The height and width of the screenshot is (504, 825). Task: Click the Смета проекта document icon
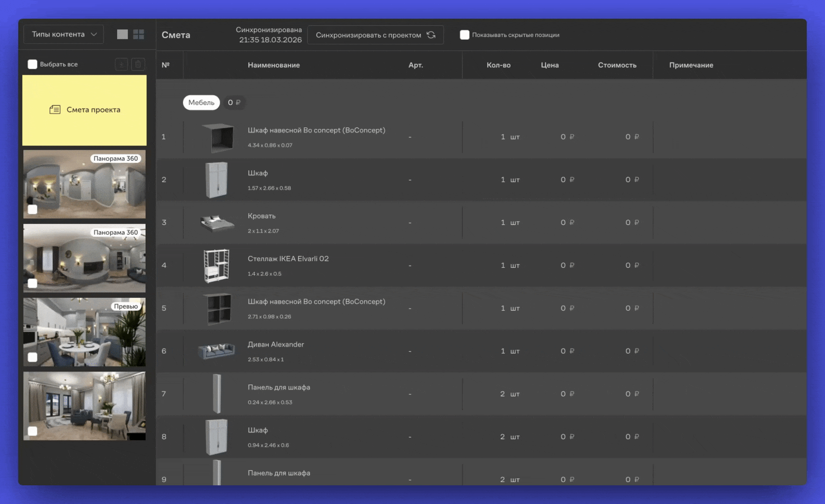click(x=55, y=110)
